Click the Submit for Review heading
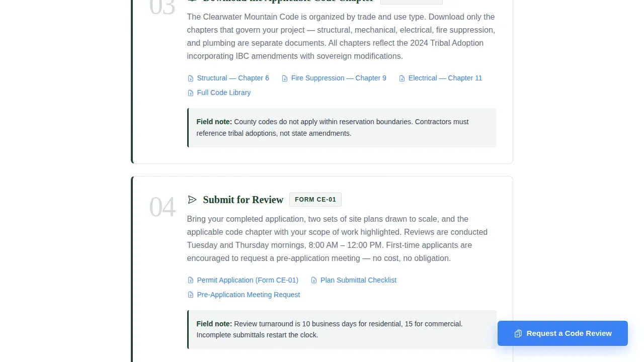 [x=243, y=200]
